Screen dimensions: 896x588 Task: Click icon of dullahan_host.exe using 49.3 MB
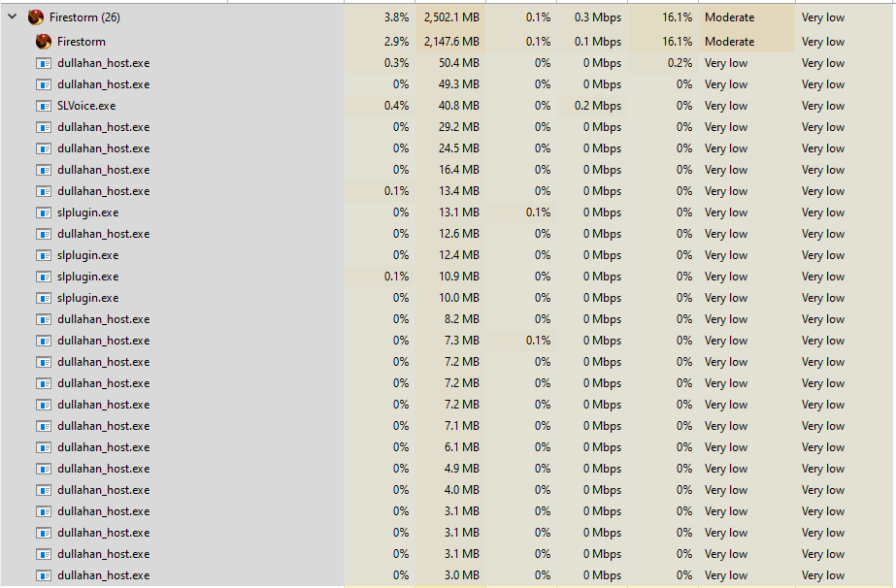[x=44, y=84]
